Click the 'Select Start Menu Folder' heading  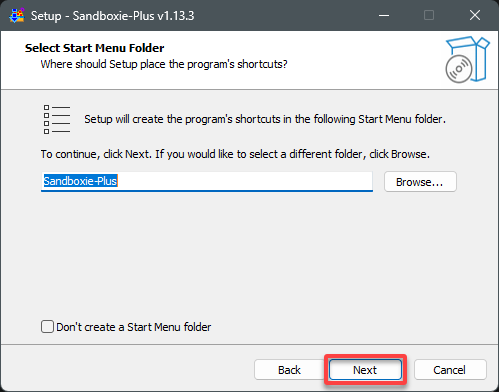tap(95, 48)
